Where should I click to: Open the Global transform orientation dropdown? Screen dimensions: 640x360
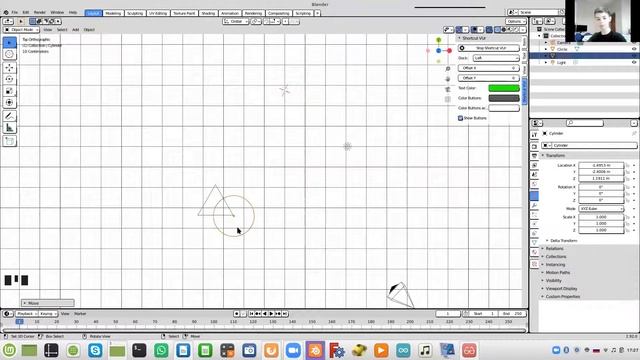[236, 21]
